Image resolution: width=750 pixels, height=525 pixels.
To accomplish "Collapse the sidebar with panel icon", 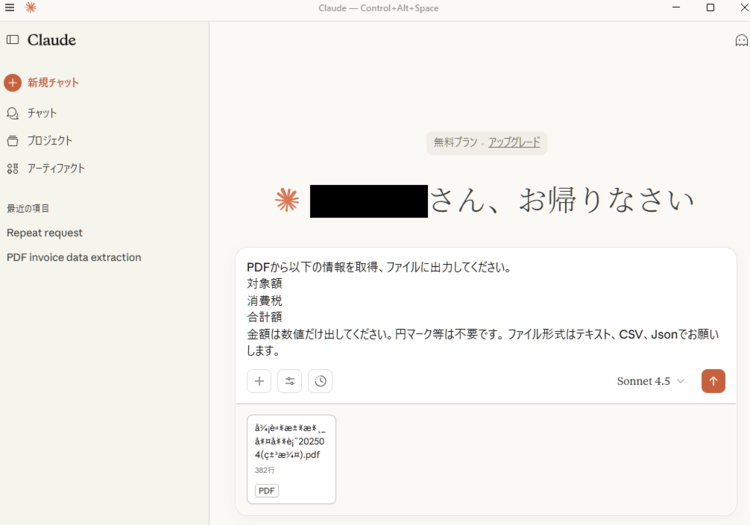I will [13, 40].
